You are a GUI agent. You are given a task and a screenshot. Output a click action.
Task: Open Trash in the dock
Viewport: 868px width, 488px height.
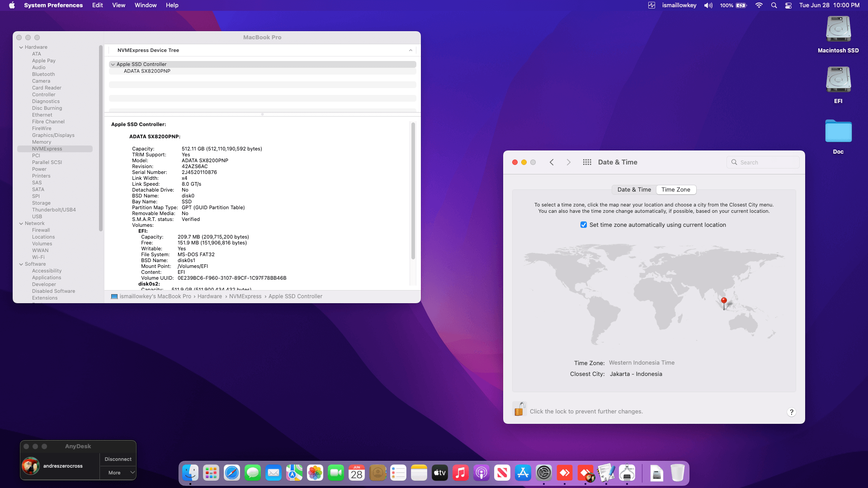tap(677, 473)
